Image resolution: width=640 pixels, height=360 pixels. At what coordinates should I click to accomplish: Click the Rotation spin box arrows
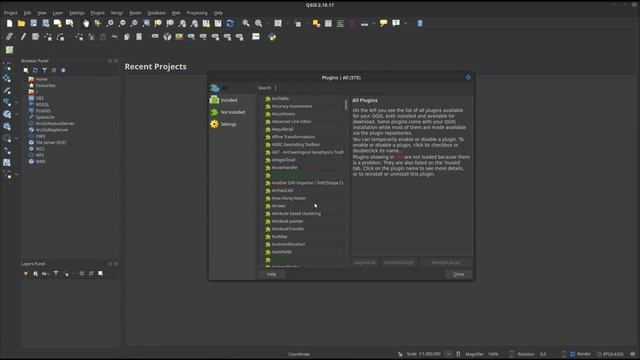pyautogui.click(x=564, y=354)
